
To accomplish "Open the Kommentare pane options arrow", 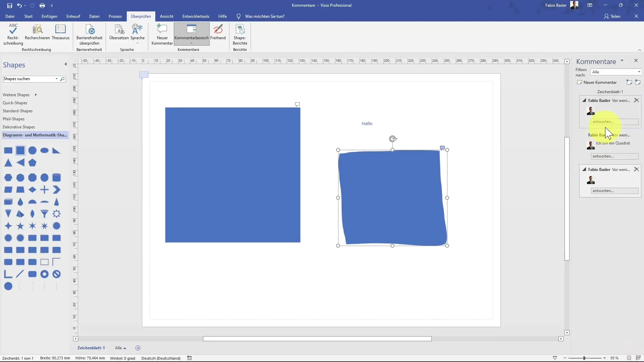I will pyautogui.click(x=622, y=61).
